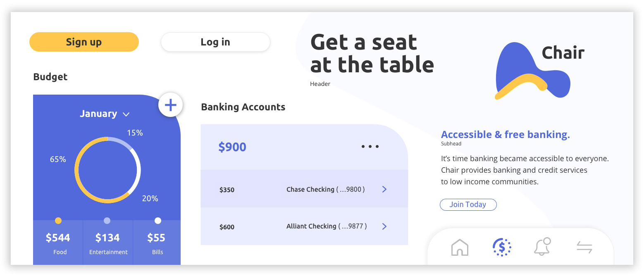Click the donut budget chart ring
Screen dimensions: 644x276
click(77, 170)
